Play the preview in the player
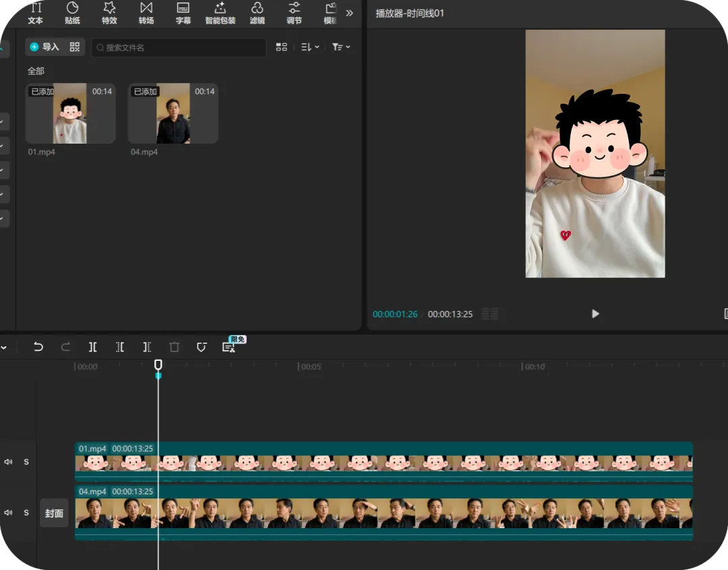The height and width of the screenshot is (570, 728). tap(595, 314)
